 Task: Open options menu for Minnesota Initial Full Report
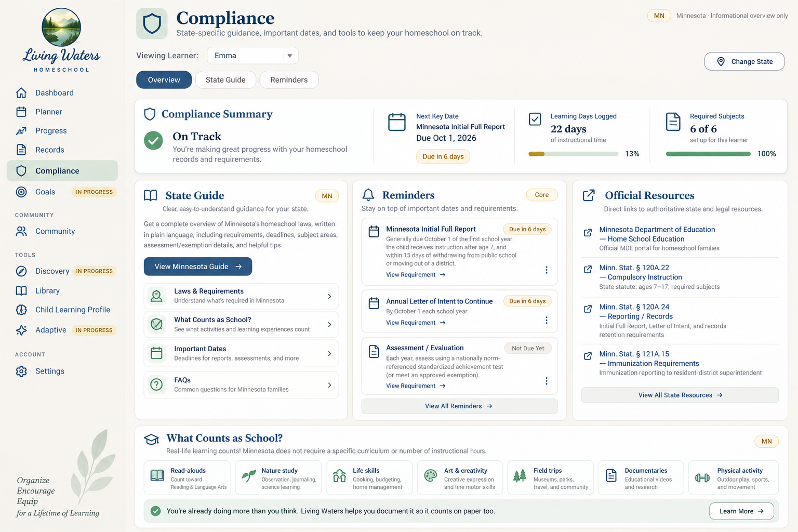pyautogui.click(x=546, y=270)
